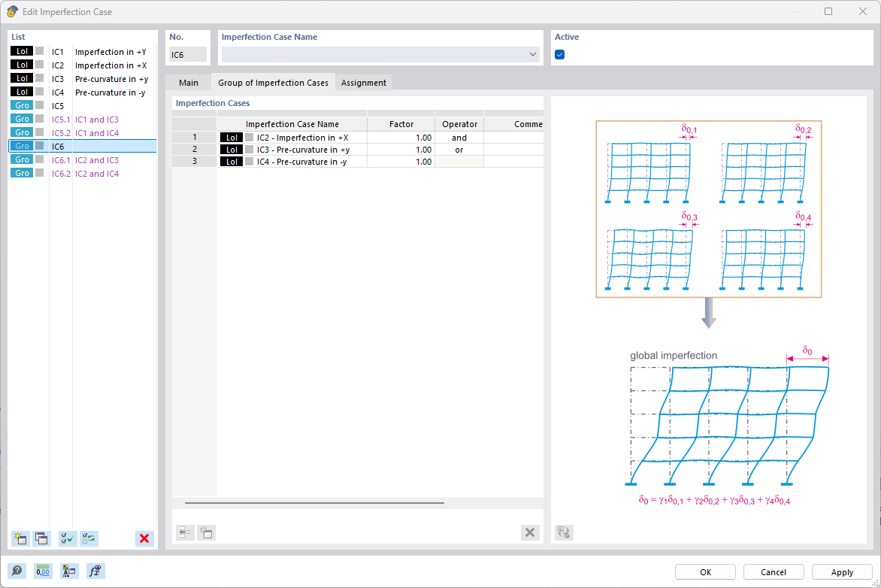The image size is (881, 588).
Task: Click the empty Operator cell in row 3
Action: (x=459, y=162)
